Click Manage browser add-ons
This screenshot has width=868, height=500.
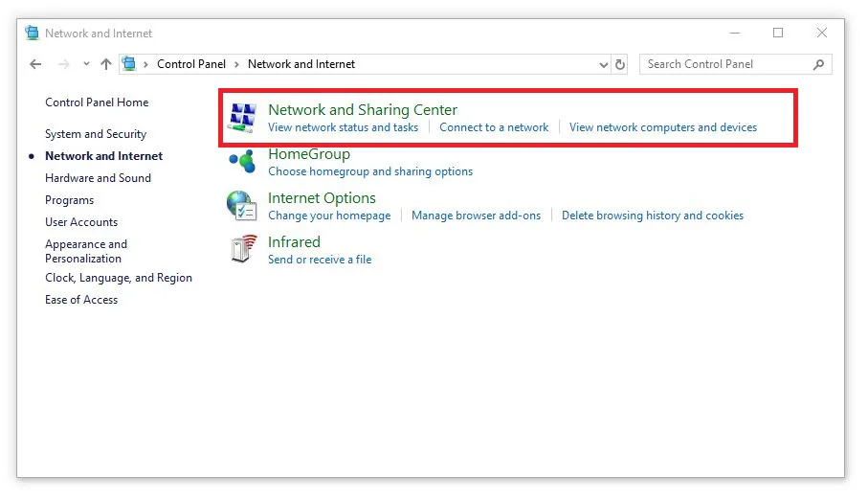click(476, 216)
